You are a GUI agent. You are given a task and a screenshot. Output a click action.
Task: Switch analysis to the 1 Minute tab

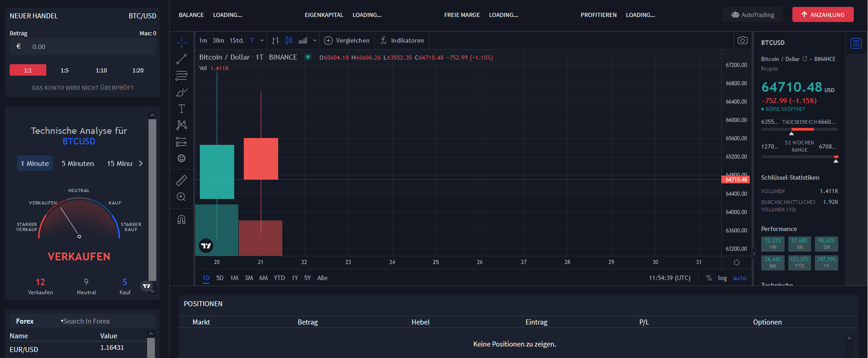click(35, 163)
